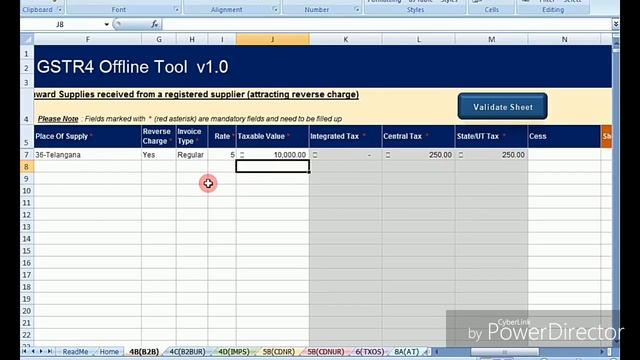Select row 8 header
Screen dimensions: 640x360
point(27,167)
